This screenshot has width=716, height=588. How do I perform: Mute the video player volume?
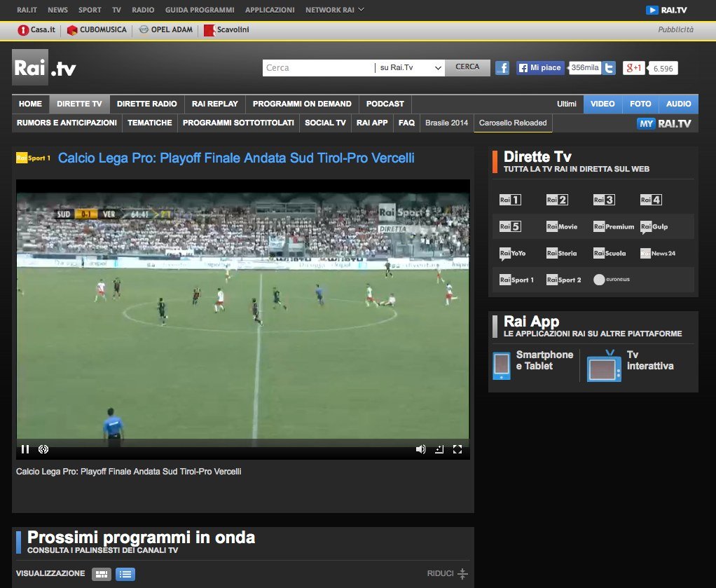coord(420,449)
